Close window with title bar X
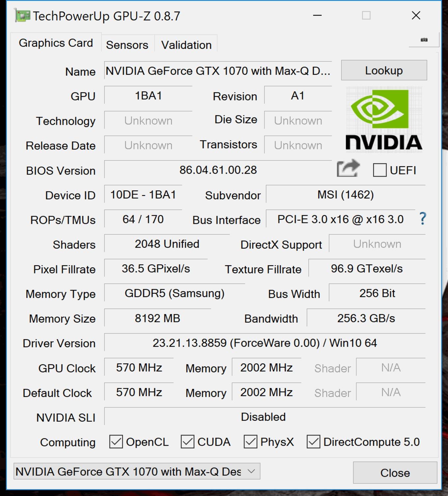Image resolution: width=448 pixels, height=496 pixels. pyautogui.click(x=416, y=15)
